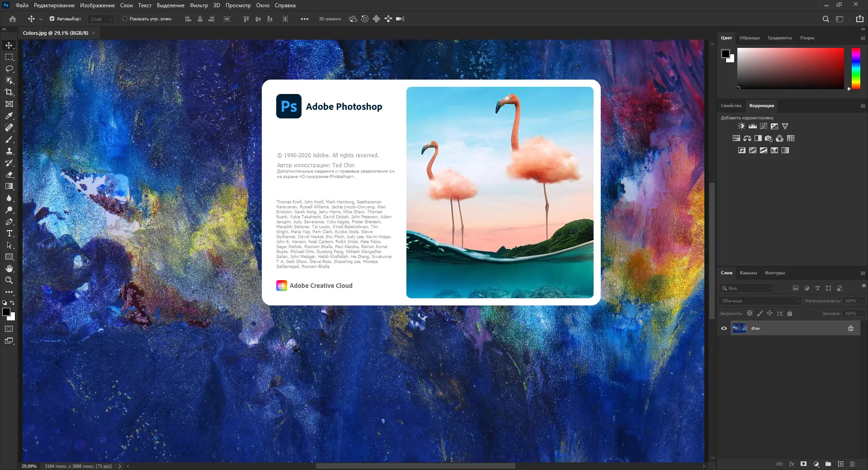
Task: Add a layer mask to the layer
Action: [x=803, y=464]
